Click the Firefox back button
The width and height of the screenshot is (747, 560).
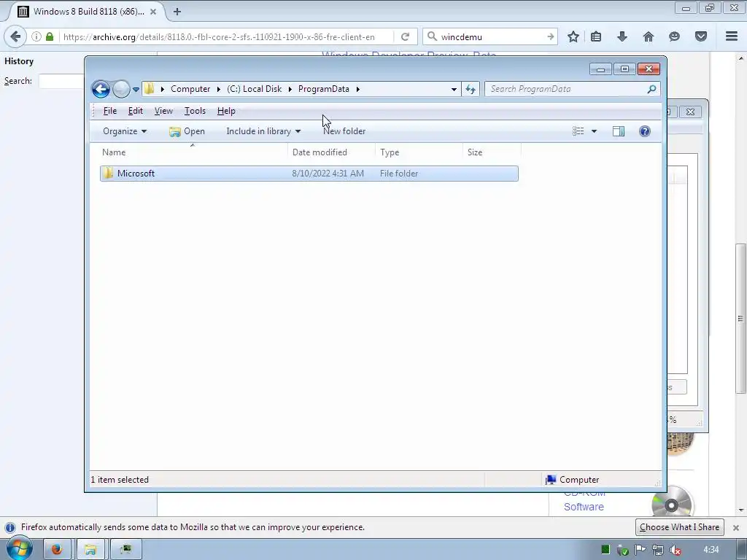[x=15, y=36]
